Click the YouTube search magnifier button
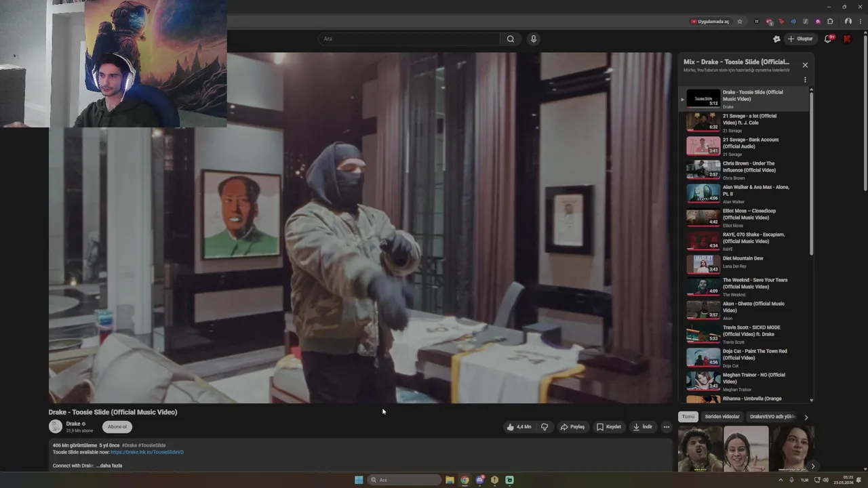The width and height of the screenshot is (868, 488). (x=511, y=39)
